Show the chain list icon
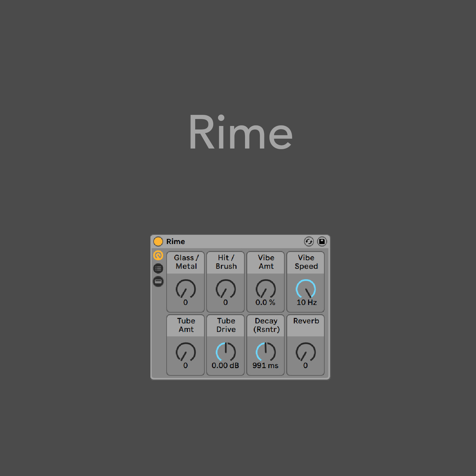The height and width of the screenshot is (476, 476). point(158,268)
